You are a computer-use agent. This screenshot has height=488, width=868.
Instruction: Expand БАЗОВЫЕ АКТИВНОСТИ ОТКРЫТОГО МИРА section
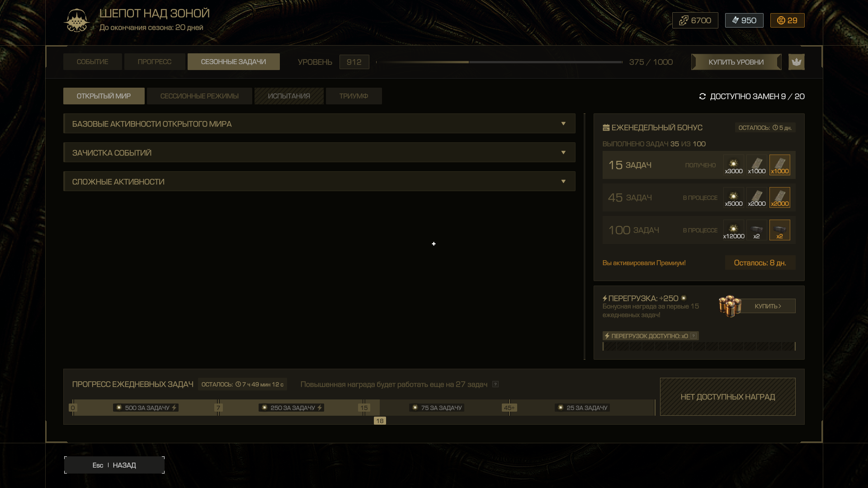click(319, 123)
